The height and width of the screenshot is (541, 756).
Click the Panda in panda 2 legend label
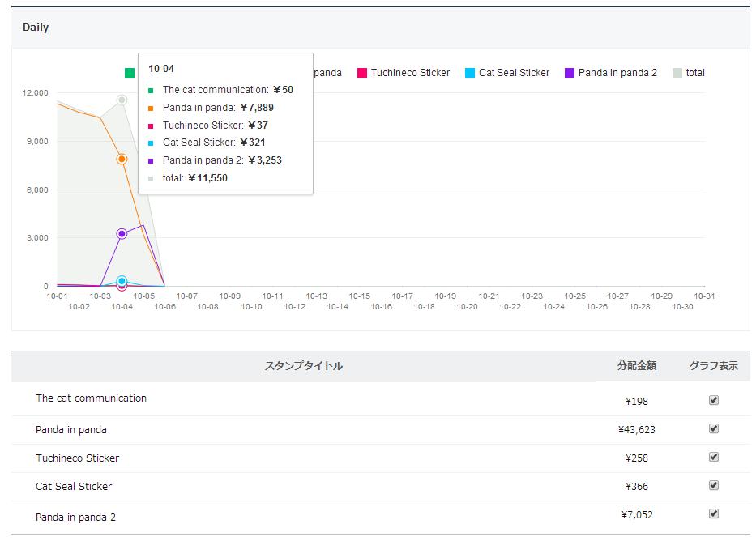617,73
